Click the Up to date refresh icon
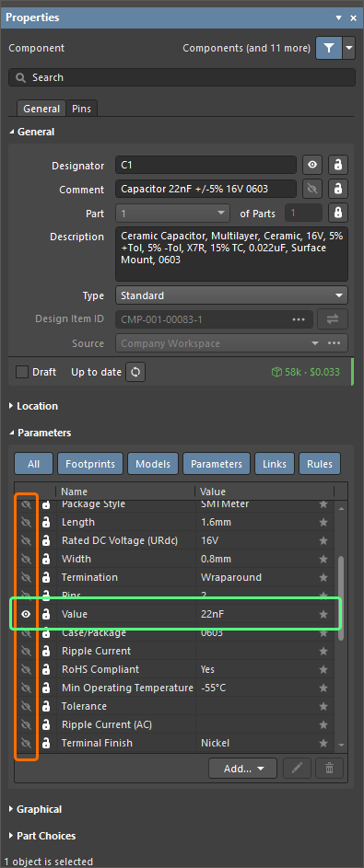Image resolution: width=364 pixels, height=868 pixels. tap(135, 372)
